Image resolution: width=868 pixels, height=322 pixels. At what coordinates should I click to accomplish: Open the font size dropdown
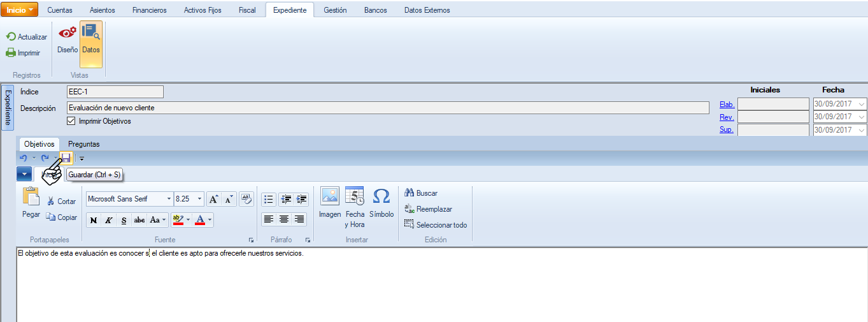(x=200, y=199)
